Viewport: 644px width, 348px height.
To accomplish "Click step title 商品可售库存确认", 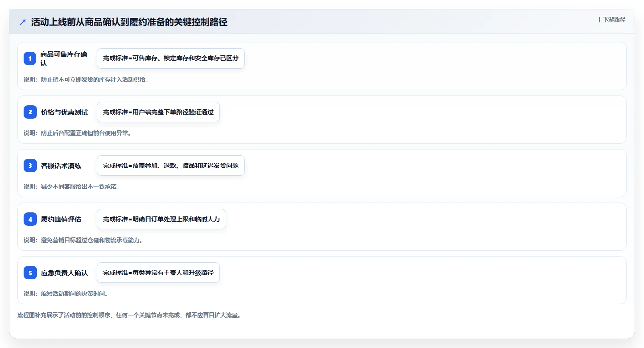I will (64, 58).
